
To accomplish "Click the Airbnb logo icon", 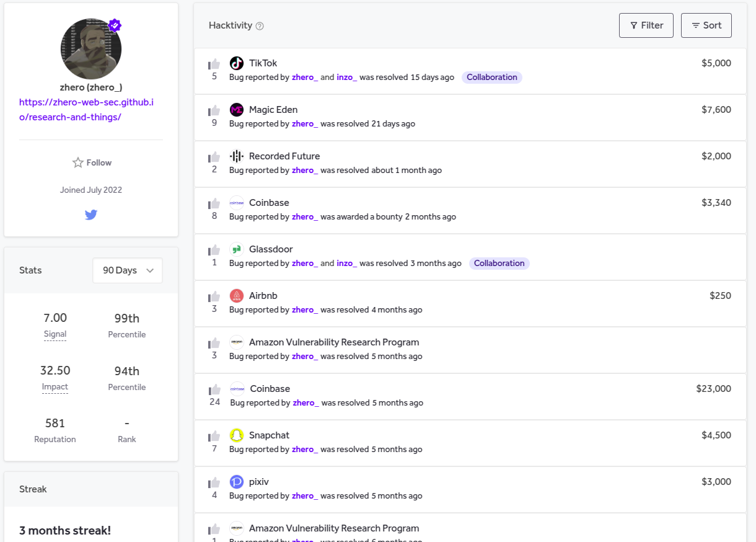I will 237,296.
